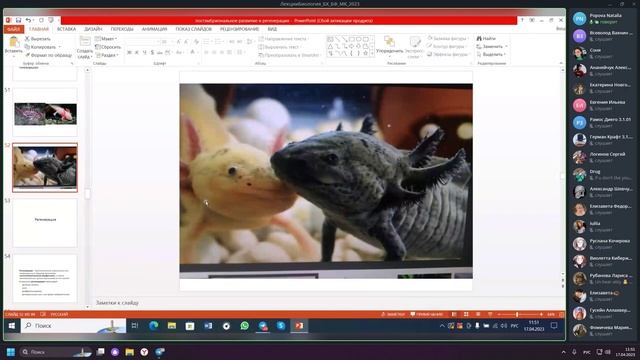Click the Reset (Сбросить) slide button
This screenshot has width=640, height=360.
point(108,47)
